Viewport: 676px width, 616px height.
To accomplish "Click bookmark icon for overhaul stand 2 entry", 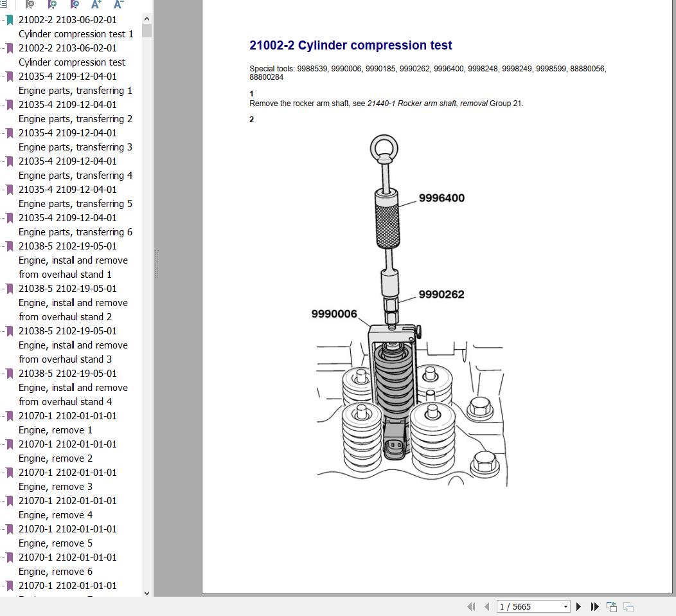I will pos(10,289).
